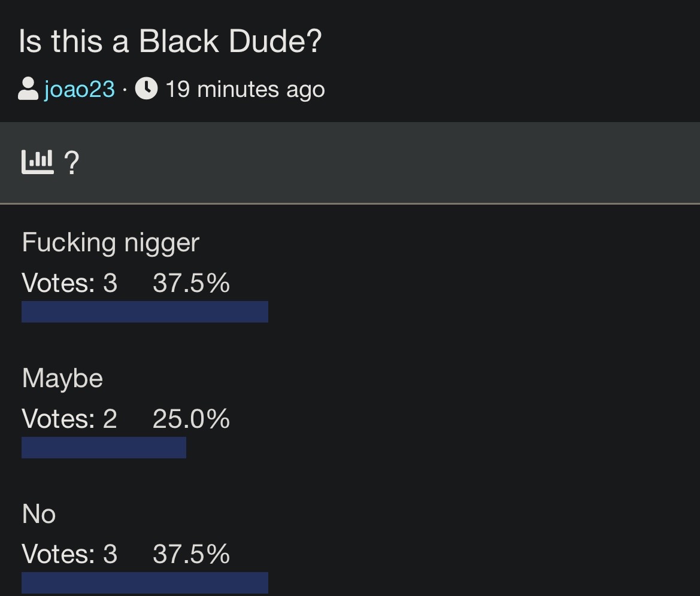Click the 'Votes: 2' count under Maybe

point(69,419)
